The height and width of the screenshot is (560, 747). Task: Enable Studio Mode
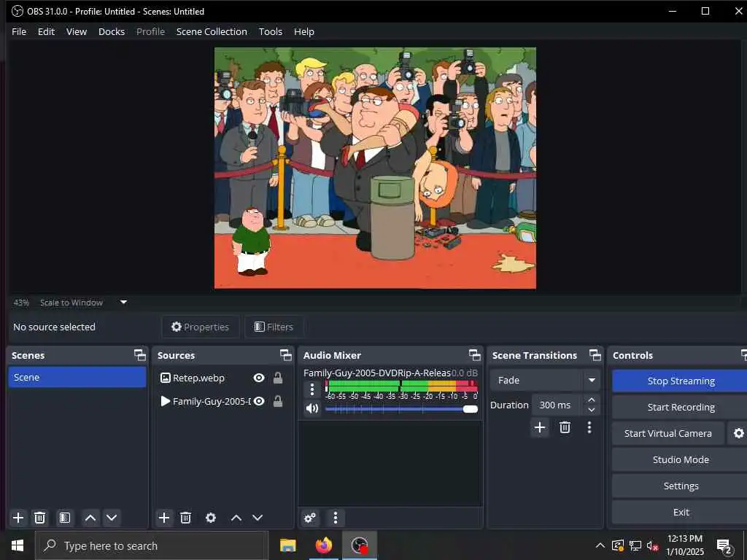click(681, 459)
